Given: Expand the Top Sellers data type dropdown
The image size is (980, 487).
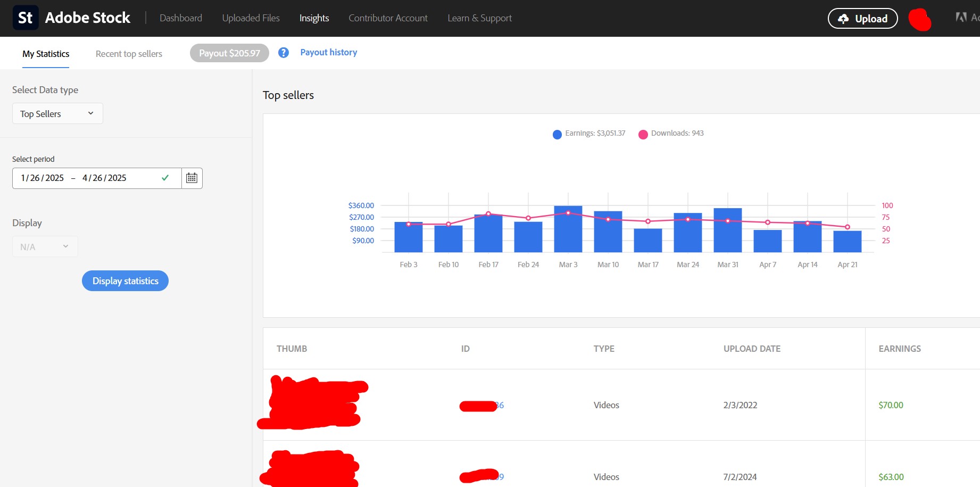Looking at the screenshot, I should click(57, 114).
